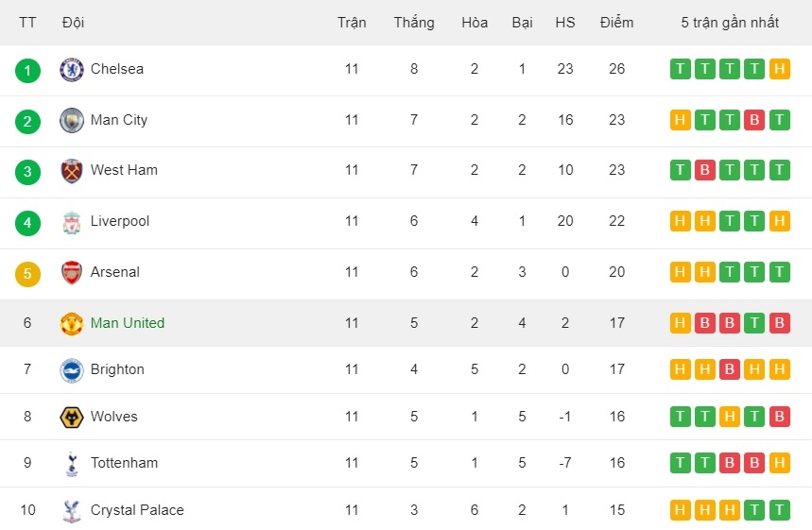Open the Crystal Palace team name
The height and width of the screenshot is (530, 812).
pos(137,510)
